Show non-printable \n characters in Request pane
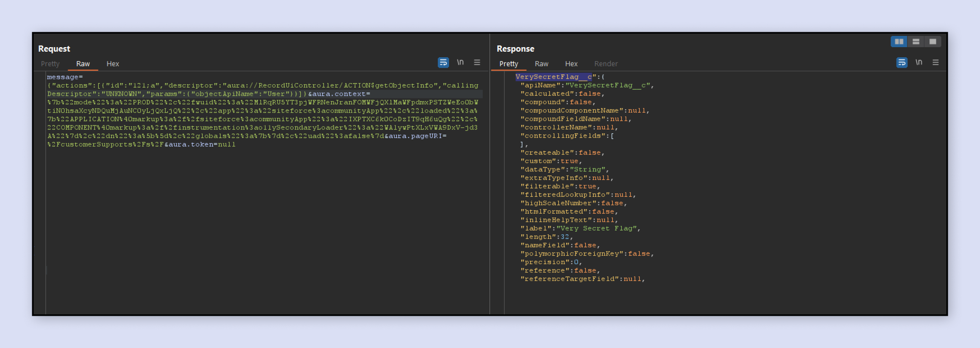 461,62
